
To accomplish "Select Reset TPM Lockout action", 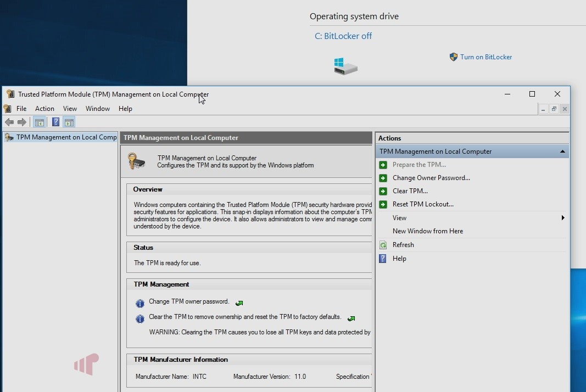I will click(423, 204).
